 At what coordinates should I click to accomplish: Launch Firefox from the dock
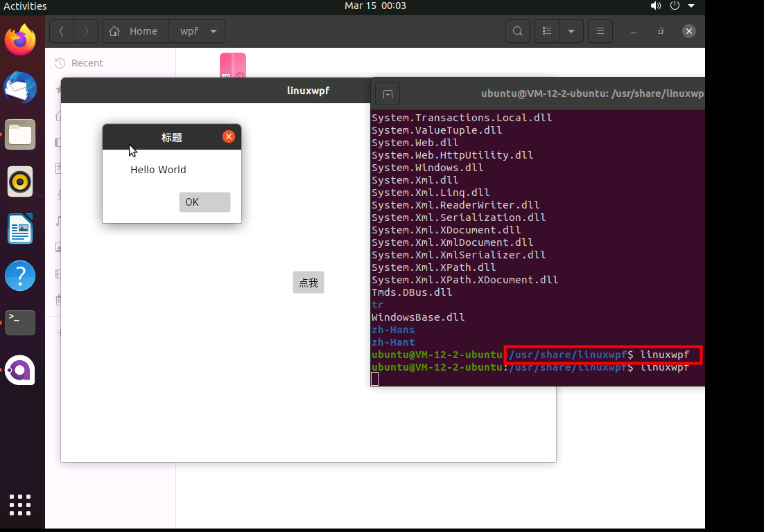pos(20,40)
